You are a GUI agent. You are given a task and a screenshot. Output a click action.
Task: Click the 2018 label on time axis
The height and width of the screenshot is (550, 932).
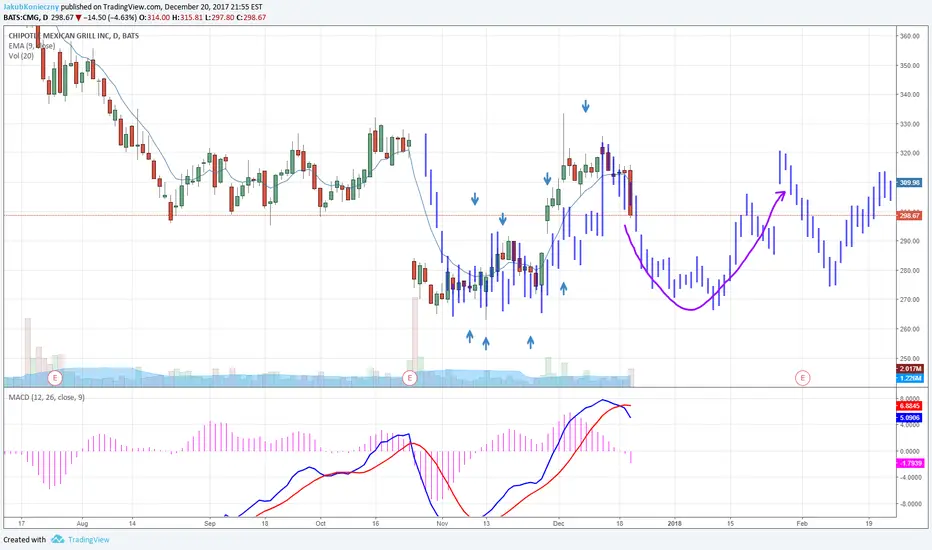[x=675, y=524]
